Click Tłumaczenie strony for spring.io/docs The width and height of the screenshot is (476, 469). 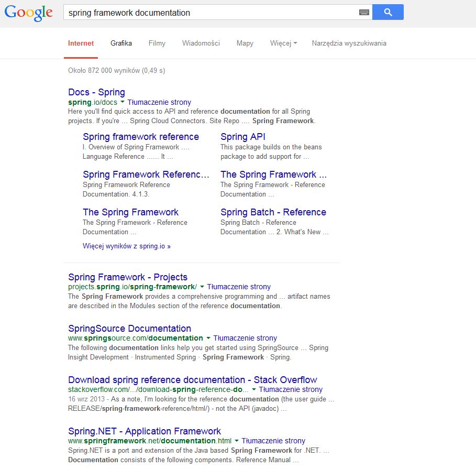[159, 102]
